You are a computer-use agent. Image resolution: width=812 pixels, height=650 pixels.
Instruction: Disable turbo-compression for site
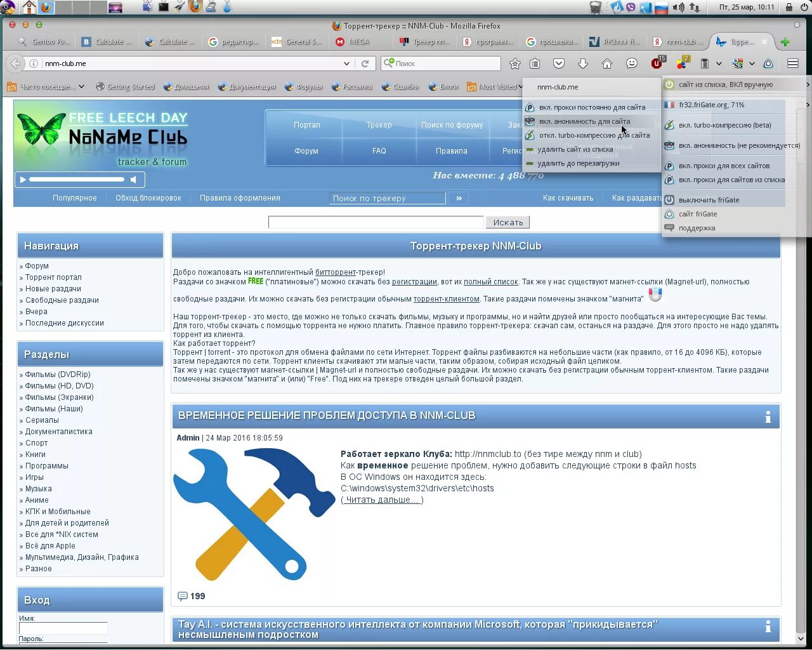pyautogui.click(x=591, y=135)
